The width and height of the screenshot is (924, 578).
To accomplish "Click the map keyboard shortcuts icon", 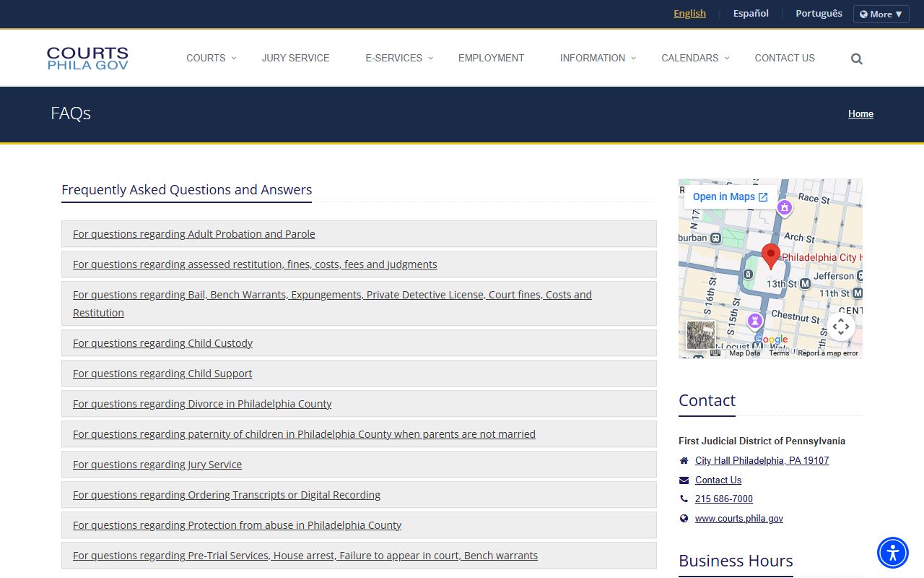I will (x=715, y=353).
